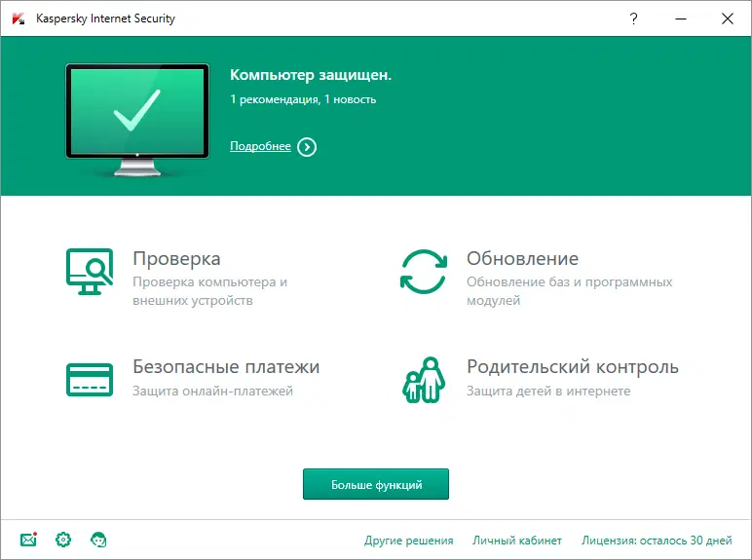This screenshot has width=752, height=560.
Task: Open help with the question mark button
Action: [x=633, y=19]
